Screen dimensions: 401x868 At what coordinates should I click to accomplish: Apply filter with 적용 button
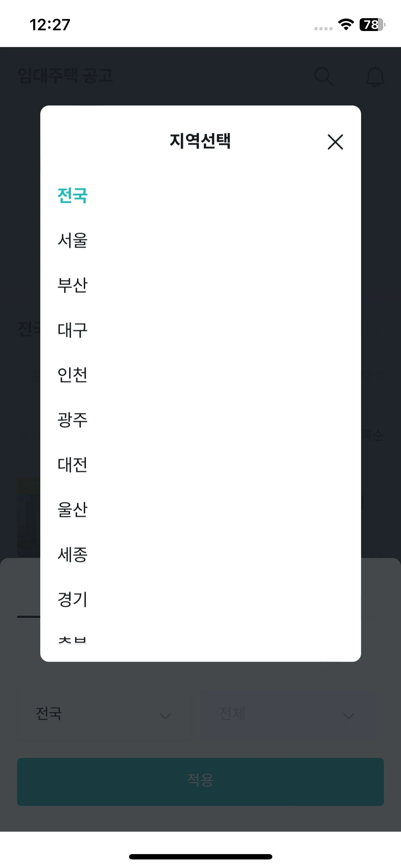click(x=200, y=782)
